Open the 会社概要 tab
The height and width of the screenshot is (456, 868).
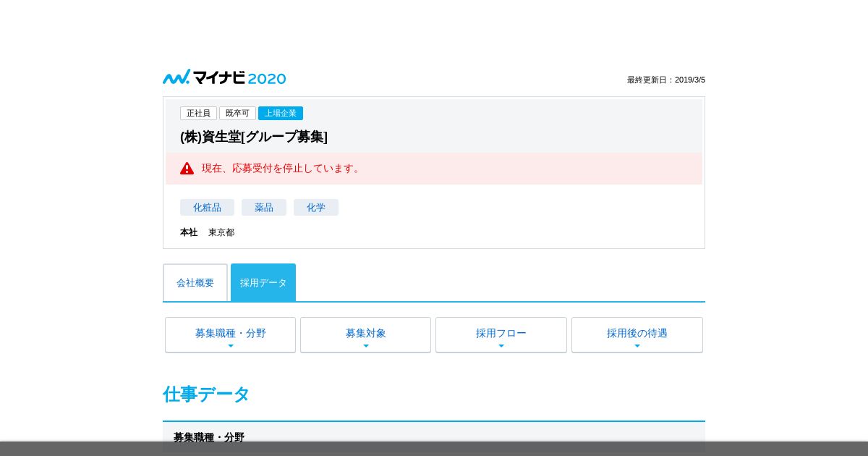pyautogui.click(x=195, y=282)
